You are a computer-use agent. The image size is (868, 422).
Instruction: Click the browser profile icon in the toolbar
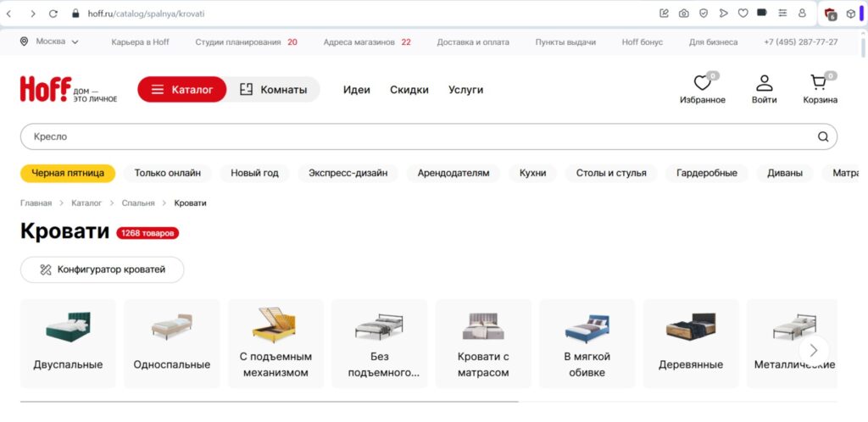(802, 14)
